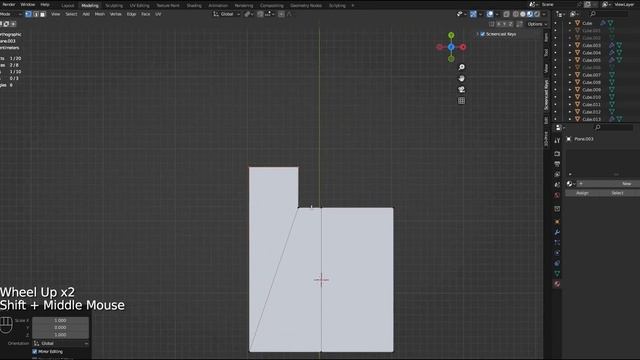Open the Object Data green triangle tab
The height and width of the screenshot is (360, 640).
(x=557, y=273)
